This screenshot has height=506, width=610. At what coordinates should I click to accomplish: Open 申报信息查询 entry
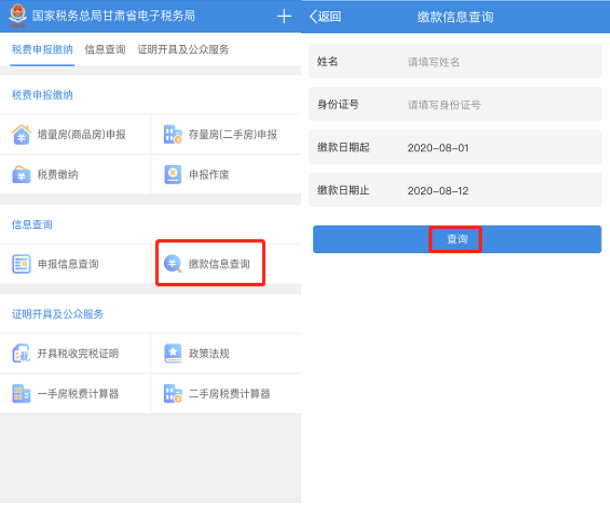pyautogui.click(x=75, y=264)
